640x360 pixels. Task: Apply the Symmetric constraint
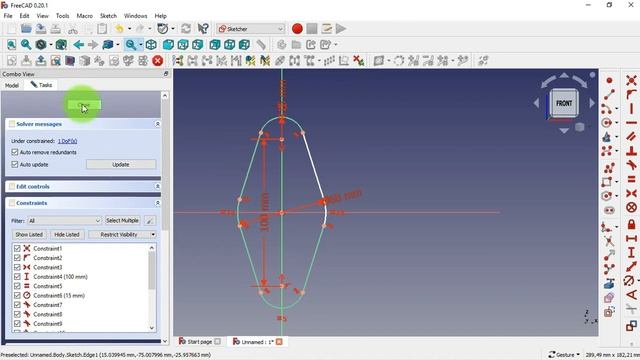click(x=631, y=193)
